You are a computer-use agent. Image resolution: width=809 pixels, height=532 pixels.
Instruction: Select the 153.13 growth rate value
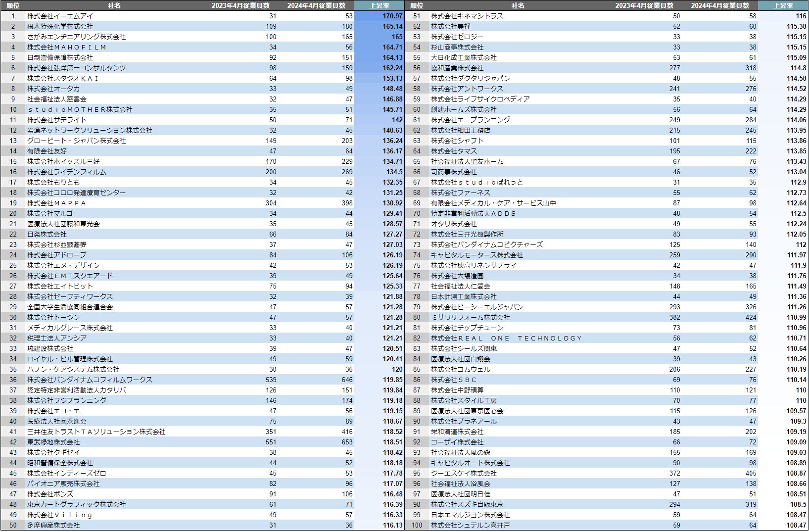392,78
